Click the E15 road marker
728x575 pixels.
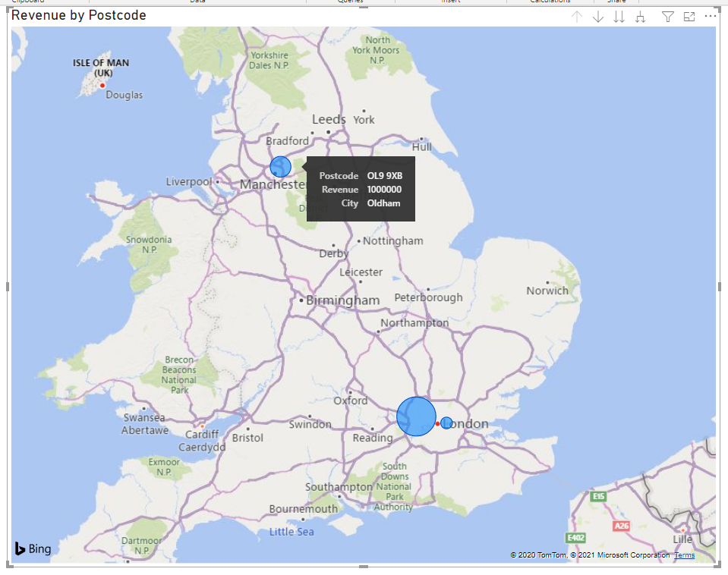pyautogui.click(x=598, y=496)
